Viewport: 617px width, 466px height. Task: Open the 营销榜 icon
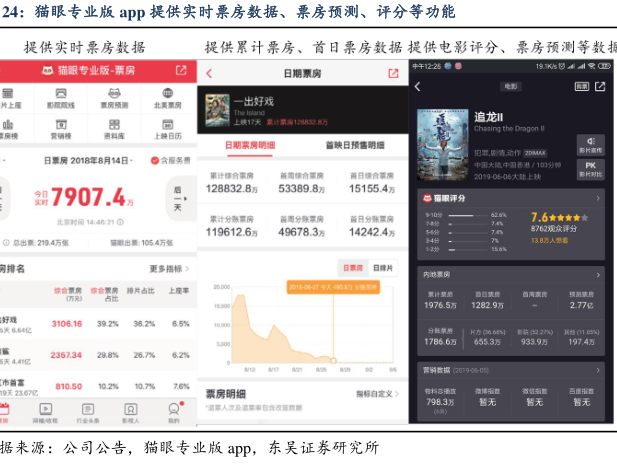point(61,125)
